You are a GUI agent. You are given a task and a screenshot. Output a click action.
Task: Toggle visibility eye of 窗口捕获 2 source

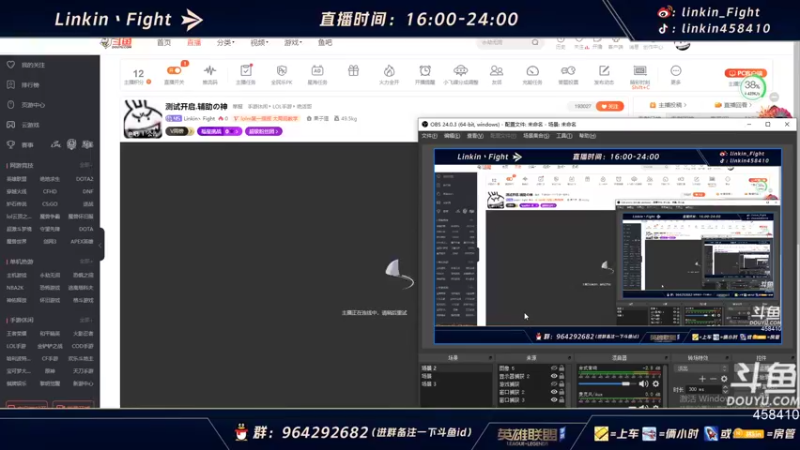click(554, 392)
